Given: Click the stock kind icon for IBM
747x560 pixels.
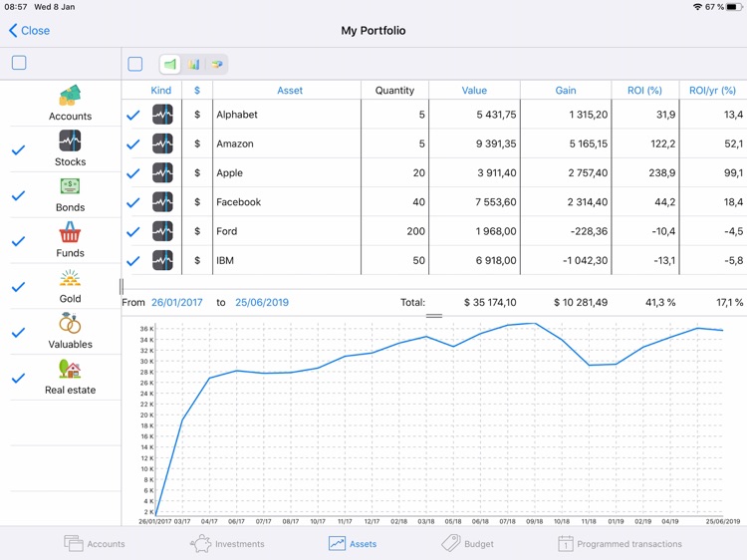Looking at the screenshot, I should click(x=162, y=260).
